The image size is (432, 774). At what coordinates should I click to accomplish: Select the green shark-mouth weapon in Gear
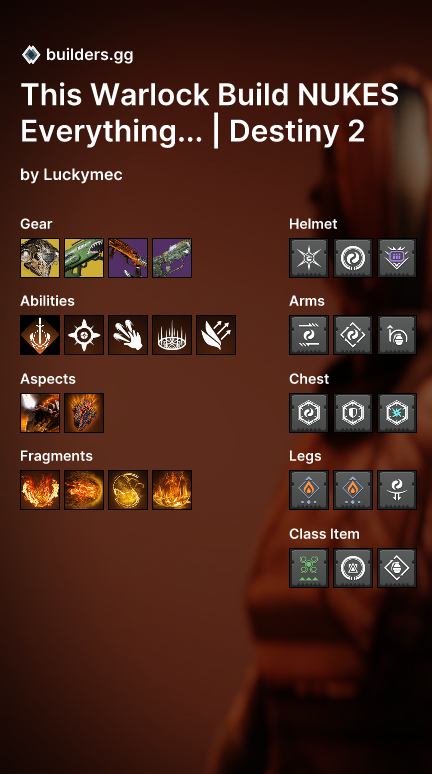(84, 258)
